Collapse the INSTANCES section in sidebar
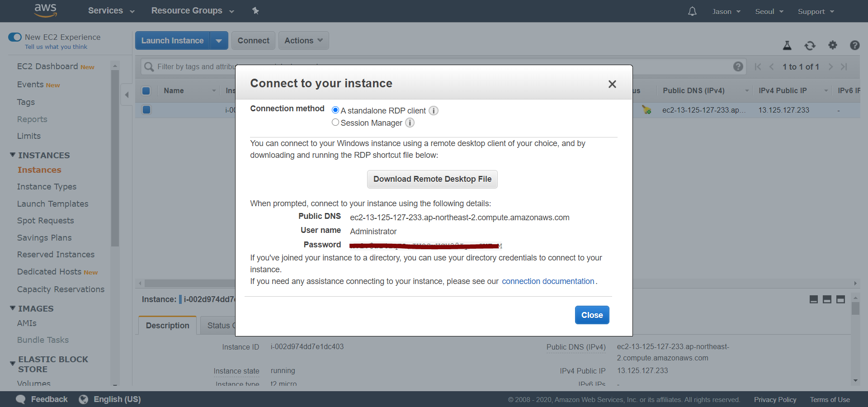This screenshot has height=407, width=868. click(13, 155)
